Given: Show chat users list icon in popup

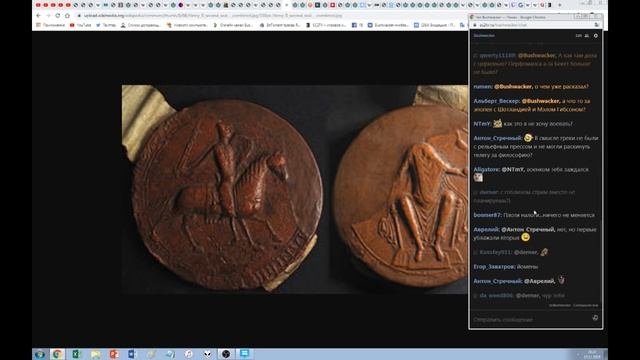Looking at the screenshot, I should point(587,36).
